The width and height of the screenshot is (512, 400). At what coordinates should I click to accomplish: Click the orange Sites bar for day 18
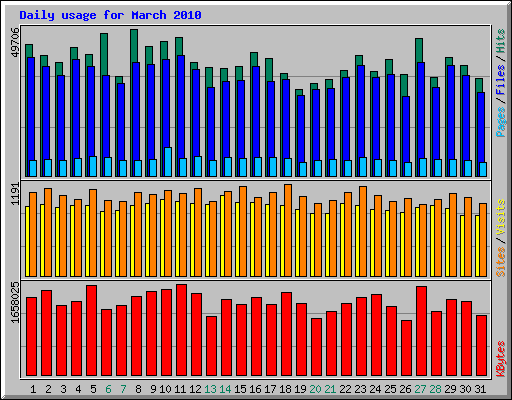(x=288, y=230)
